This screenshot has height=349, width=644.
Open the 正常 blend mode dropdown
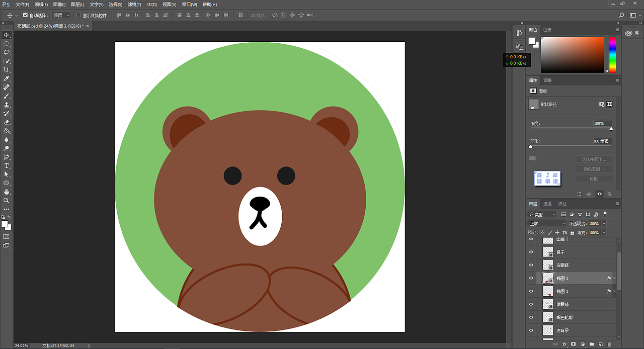[x=547, y=224]
